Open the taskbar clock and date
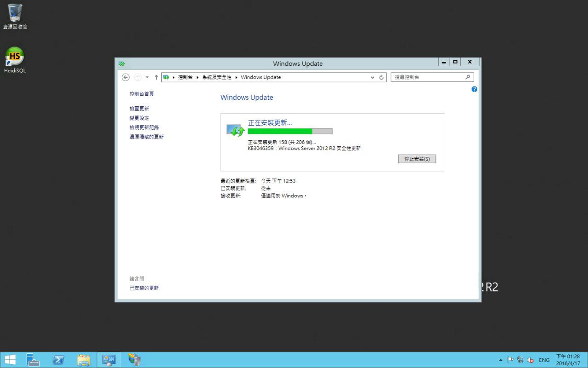Image resolution: width=588 pixels, height=368 pixels. 568,360
